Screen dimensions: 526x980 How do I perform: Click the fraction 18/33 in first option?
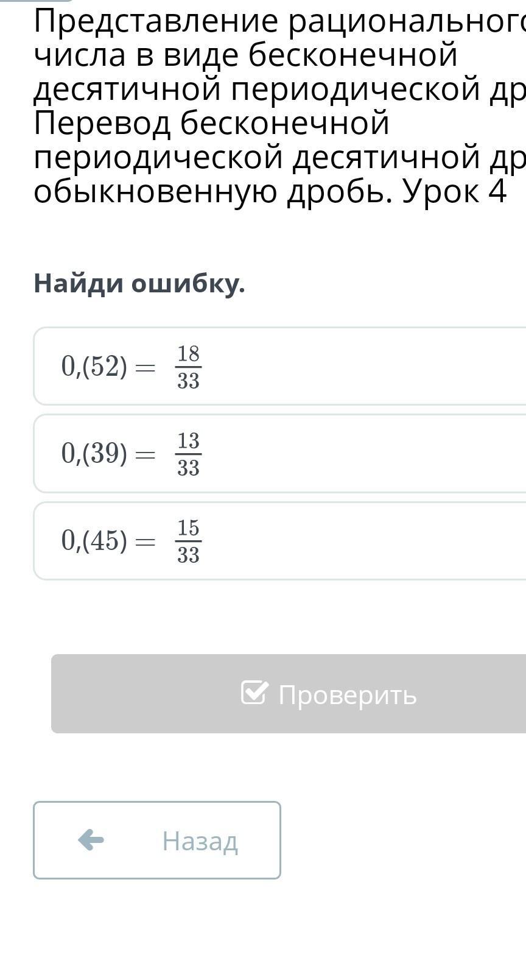(x=188, y=367)
